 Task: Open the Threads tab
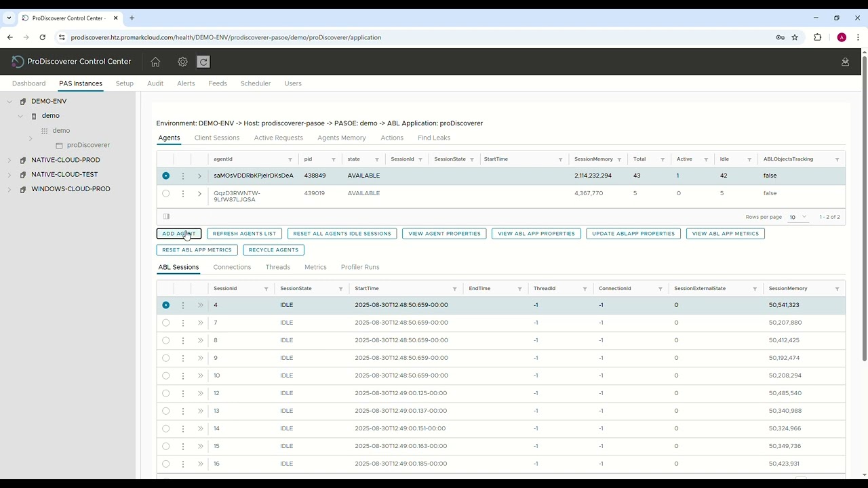click(x=278, y=267)
